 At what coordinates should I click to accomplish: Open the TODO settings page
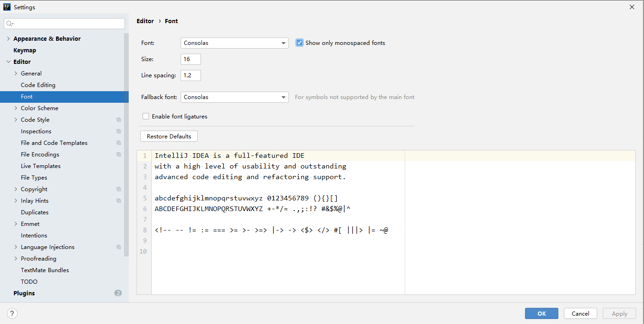point(29,282)
